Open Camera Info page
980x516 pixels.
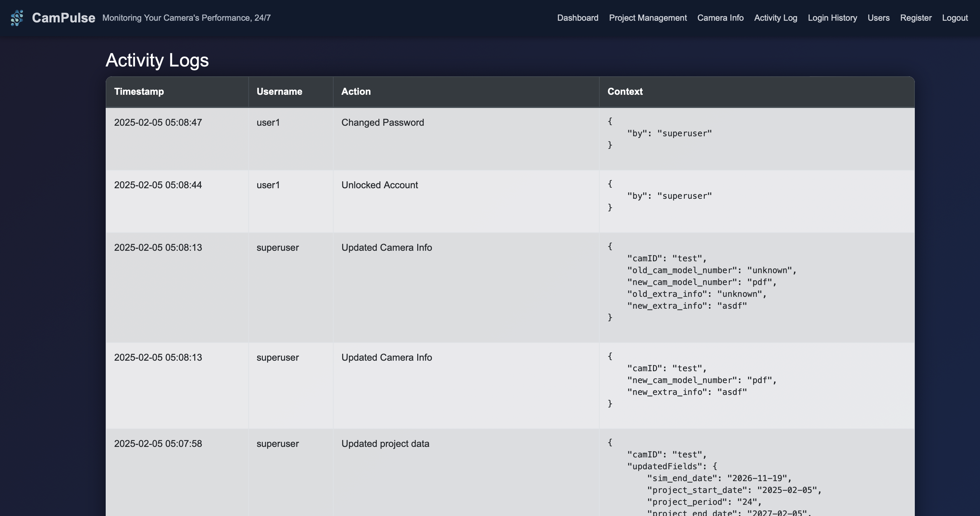coord(720,18)
